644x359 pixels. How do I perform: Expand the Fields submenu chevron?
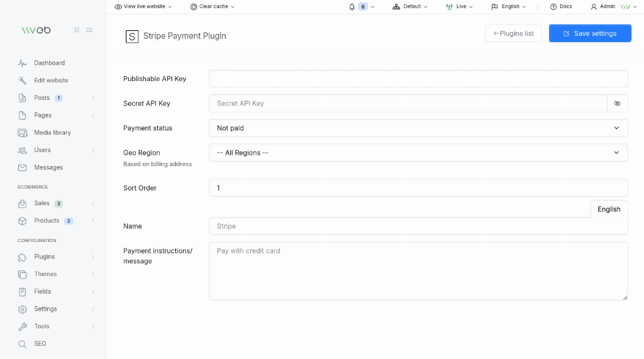pos(93,292)
